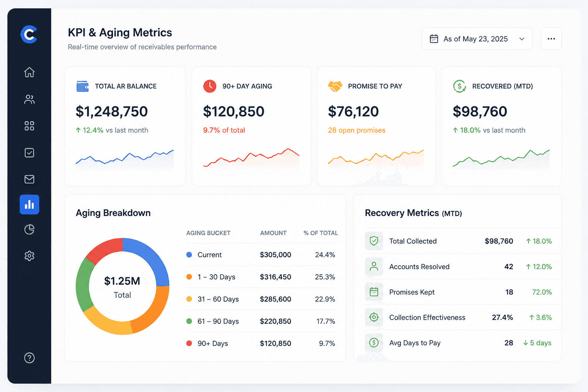Screen dimensions: 588x392
Task: Click the Avg Days to Pay 5 days change
Action: [x=537, y=343]
